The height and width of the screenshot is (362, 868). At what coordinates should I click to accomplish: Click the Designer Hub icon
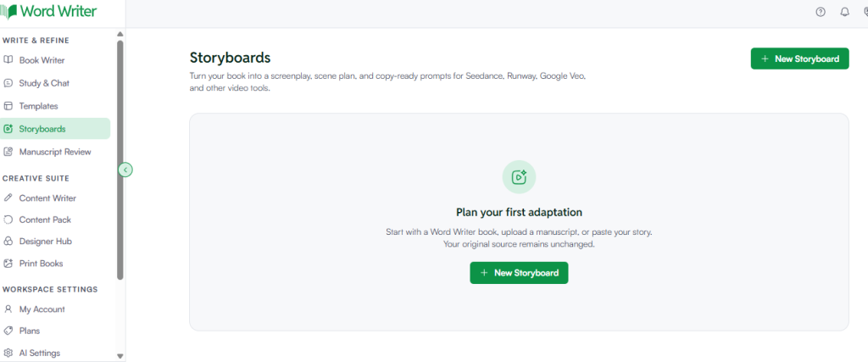click(x=8, y=242)
